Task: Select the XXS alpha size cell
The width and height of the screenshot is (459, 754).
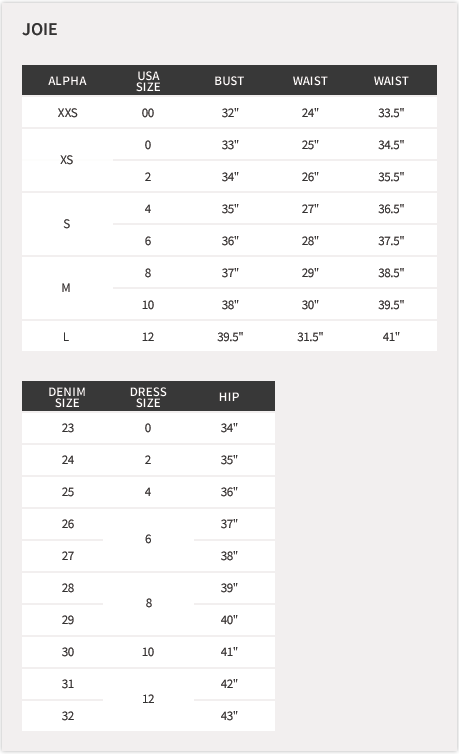Action: (x=67, y=113)
